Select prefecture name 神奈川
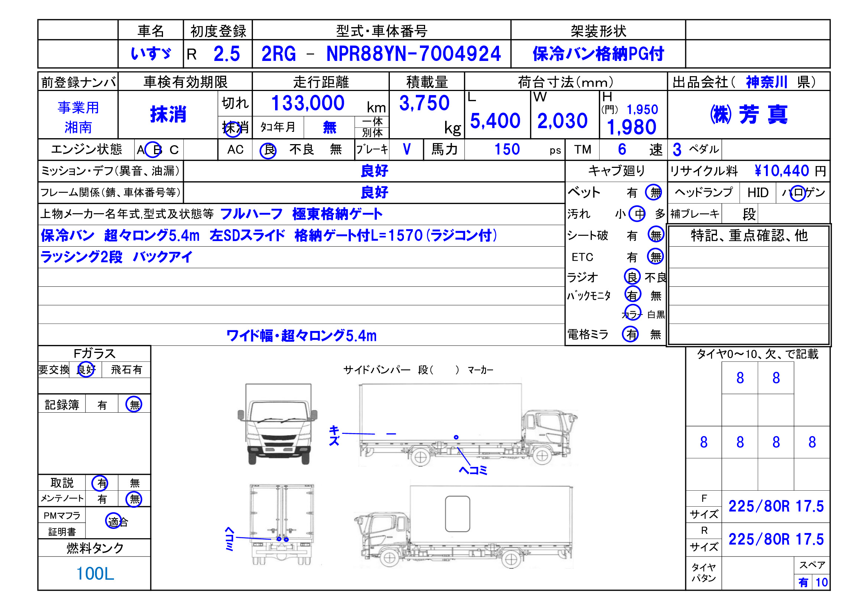Screen dimensions: 868x614 coord(767,82)
